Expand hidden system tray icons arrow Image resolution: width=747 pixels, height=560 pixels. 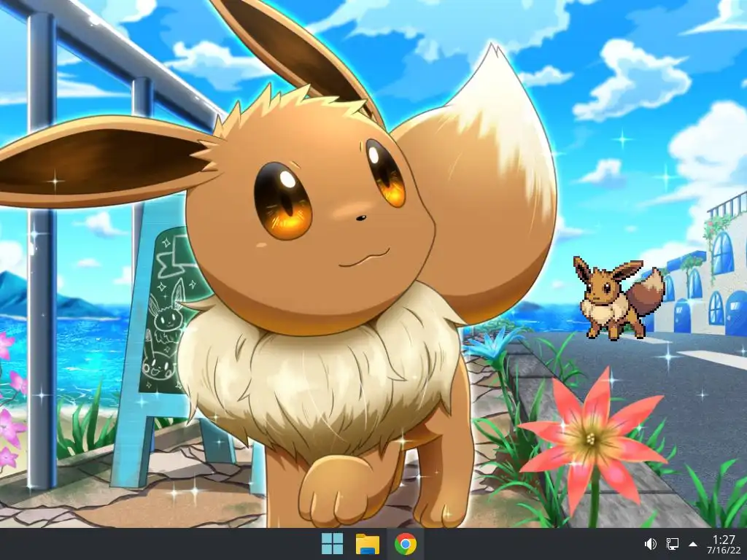(693, 544)
